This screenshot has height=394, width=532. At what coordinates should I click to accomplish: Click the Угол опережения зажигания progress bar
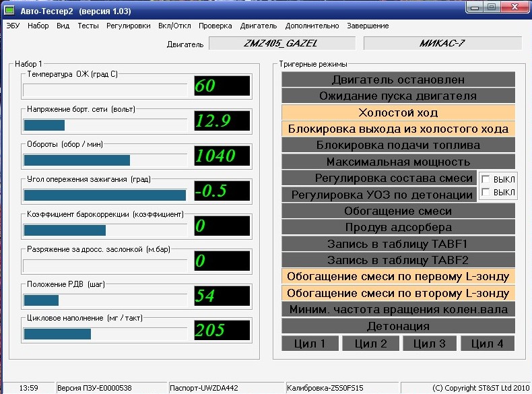pyautogui.click(x=105, y=195)
